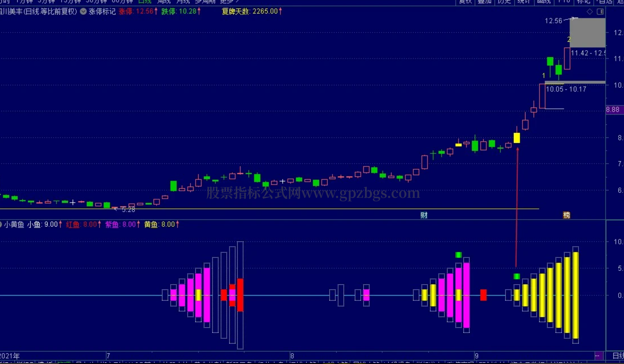
Task: Click the red bar in the indicator panel
Action: point(483,295)
